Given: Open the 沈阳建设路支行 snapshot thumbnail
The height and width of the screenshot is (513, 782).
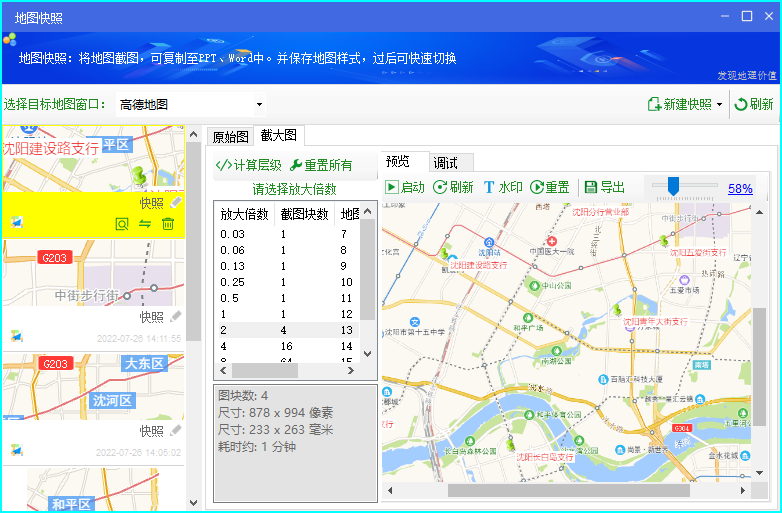Looking at the screenshot, I should (x=94, y=159).
